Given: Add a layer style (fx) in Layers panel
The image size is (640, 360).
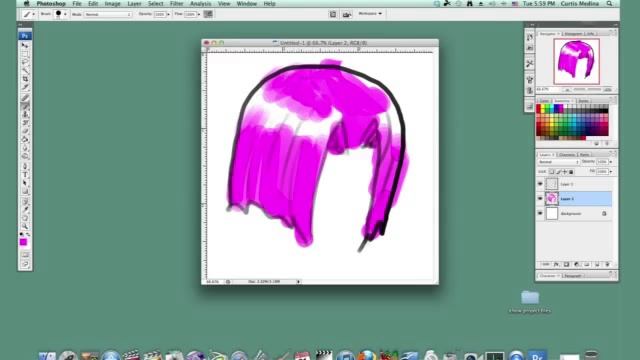Looking at the screenshot, I should pos(556,264).
